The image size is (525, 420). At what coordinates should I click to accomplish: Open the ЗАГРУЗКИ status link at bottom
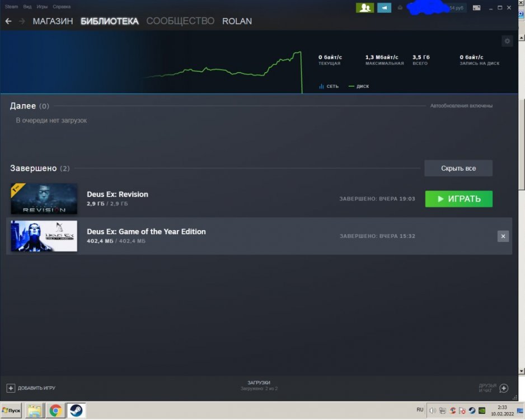click(259, 382)
